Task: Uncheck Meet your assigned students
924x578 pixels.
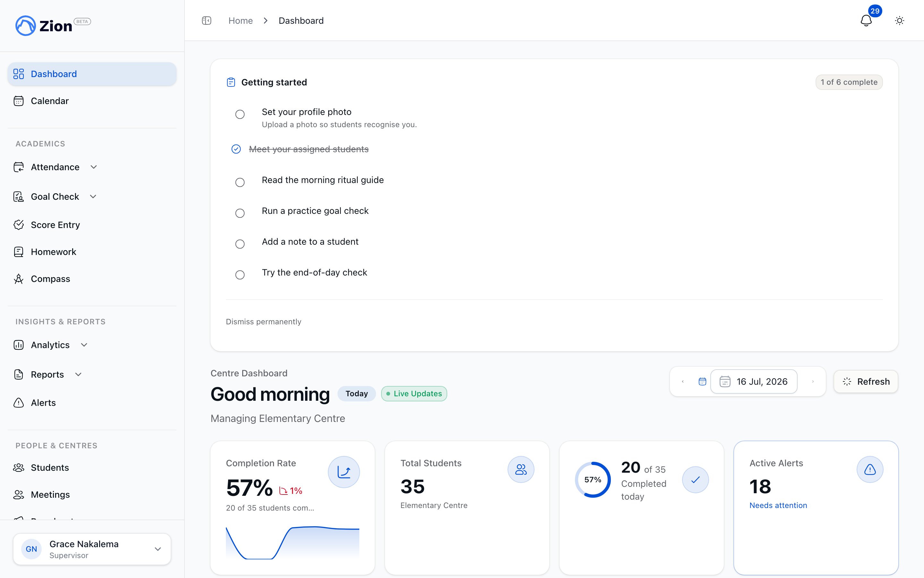Action: (236, 149)
